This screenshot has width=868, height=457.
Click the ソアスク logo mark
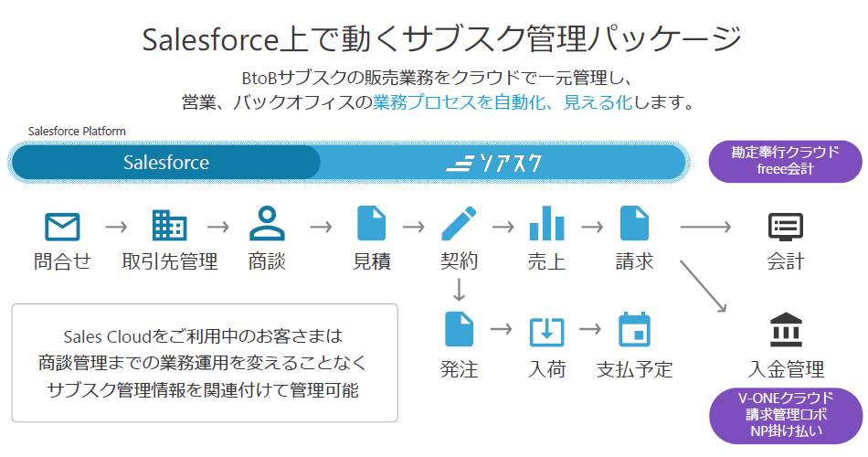[493, 163]
